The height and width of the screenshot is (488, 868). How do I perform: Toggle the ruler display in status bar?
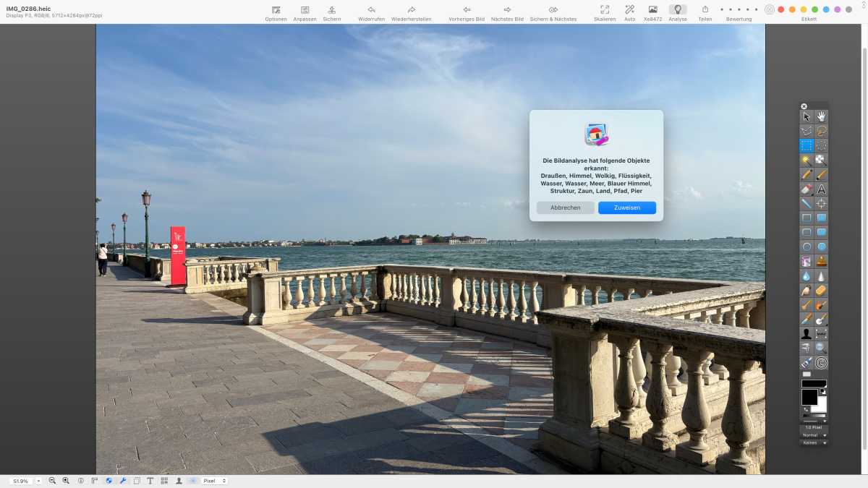pos(94,481)
